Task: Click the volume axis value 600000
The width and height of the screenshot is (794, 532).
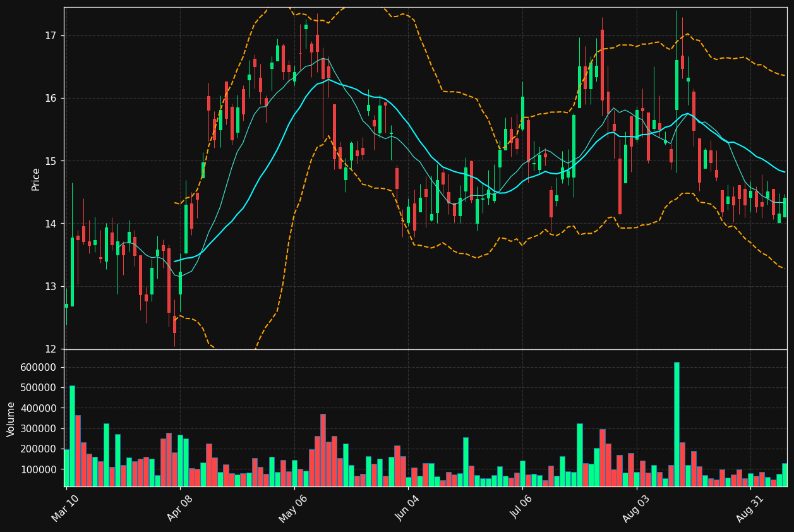Action: (x=39, y=367)
